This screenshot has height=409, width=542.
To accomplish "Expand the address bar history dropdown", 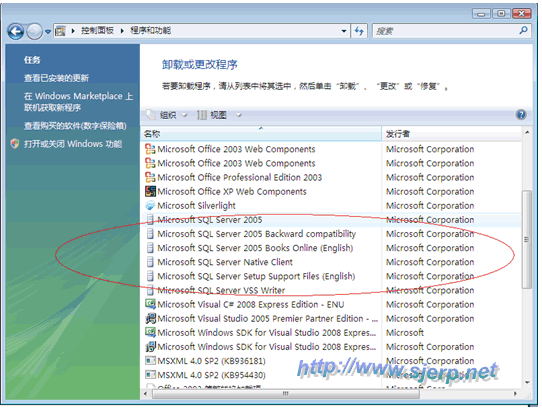I will [344, 31].
